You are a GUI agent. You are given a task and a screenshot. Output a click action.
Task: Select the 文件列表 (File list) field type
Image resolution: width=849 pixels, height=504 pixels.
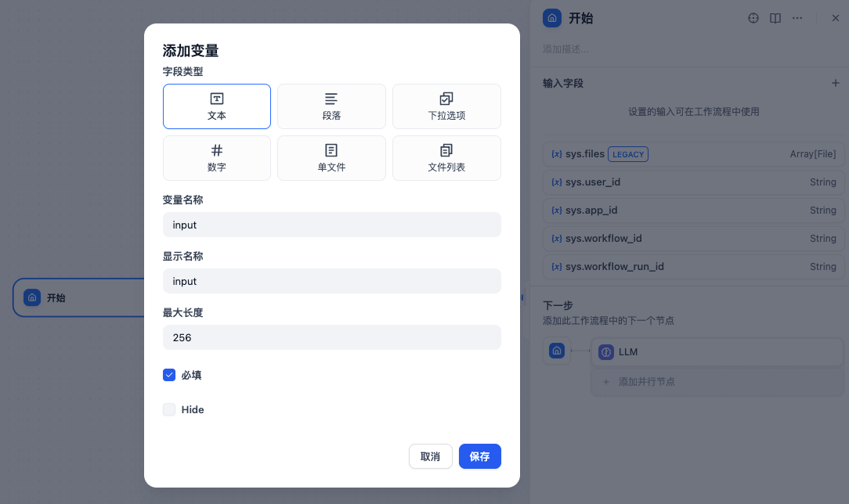[446, 158]
